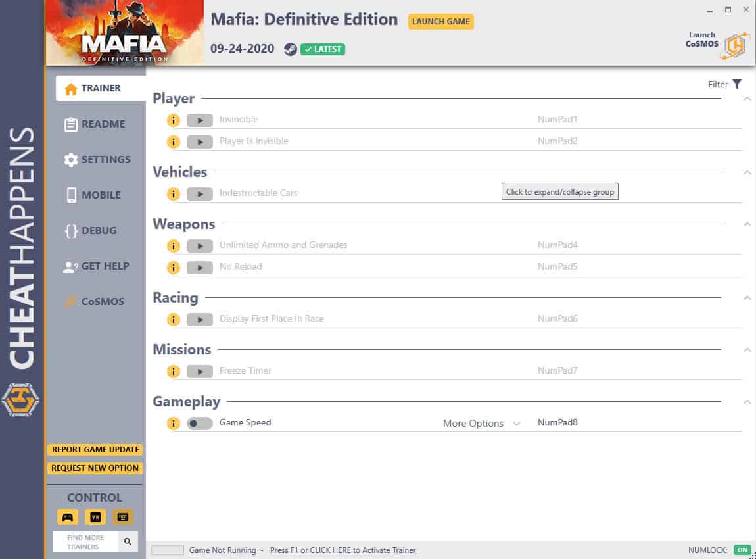Select VR control icon
This screenshot has height=559, width=756.
[x=95, y=517]
